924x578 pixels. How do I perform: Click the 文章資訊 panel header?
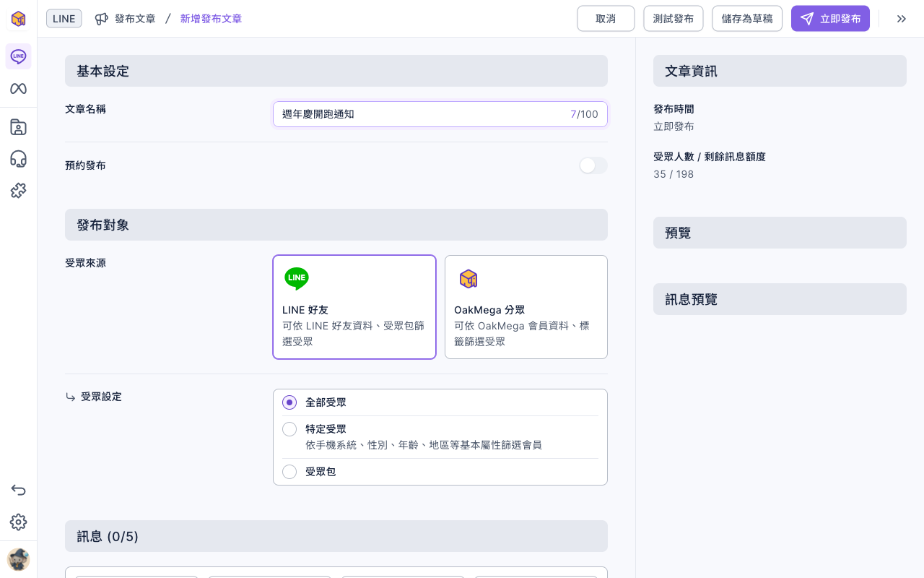pyautogui.click(x=780, y=71)
